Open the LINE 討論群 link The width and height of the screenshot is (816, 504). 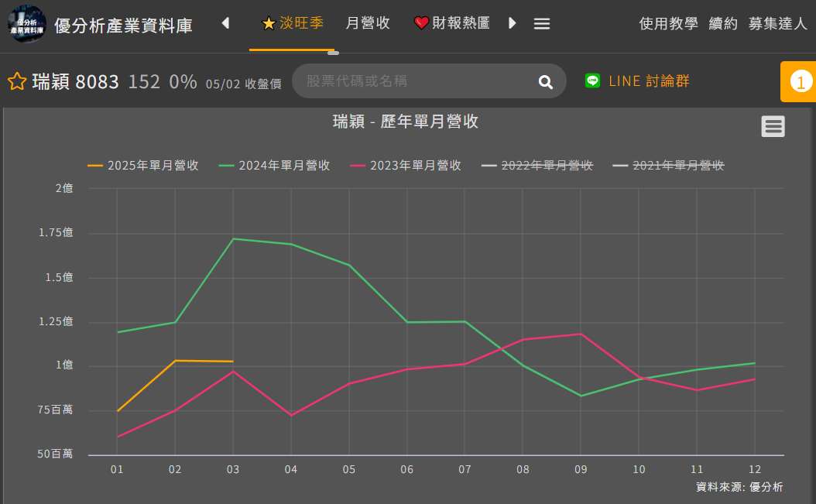[x=649, y=81]
